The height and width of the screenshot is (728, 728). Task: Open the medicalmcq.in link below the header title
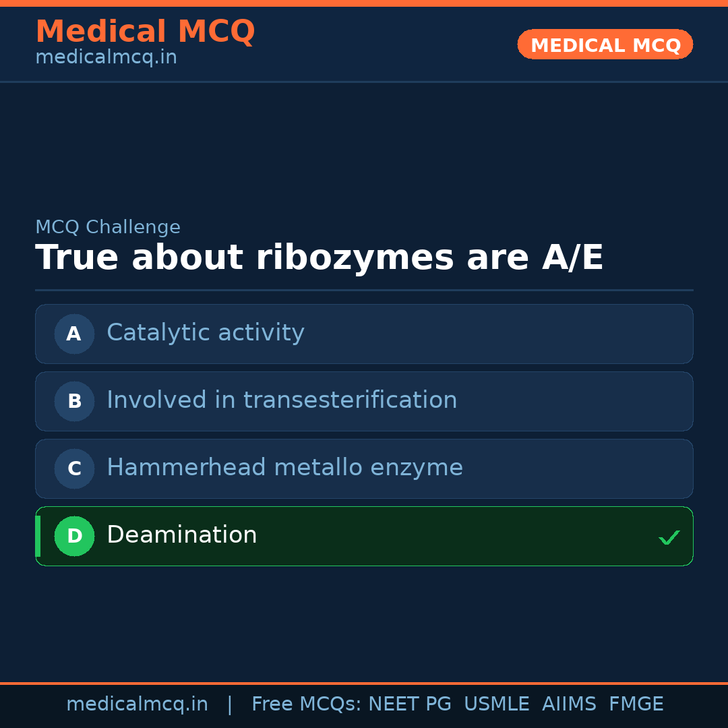click(106, 58)
